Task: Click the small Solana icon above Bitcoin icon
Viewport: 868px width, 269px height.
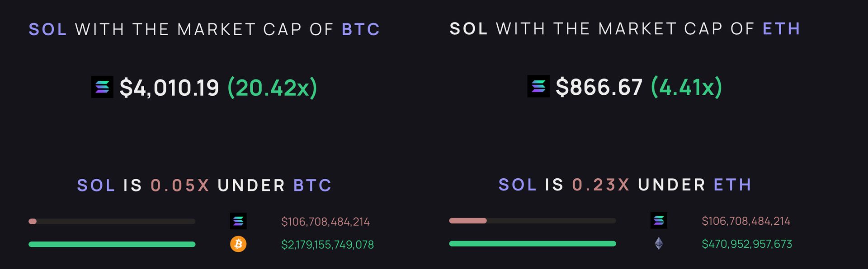Action: pos(238,221)
